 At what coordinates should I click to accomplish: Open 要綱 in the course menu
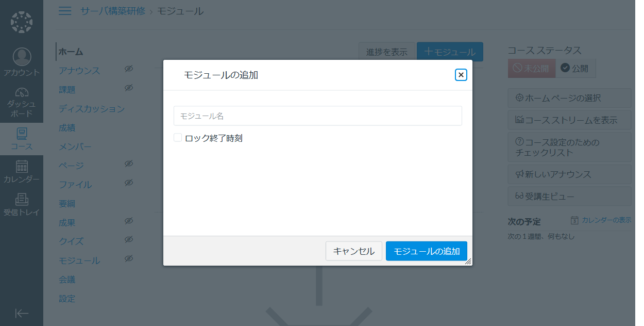67,204
